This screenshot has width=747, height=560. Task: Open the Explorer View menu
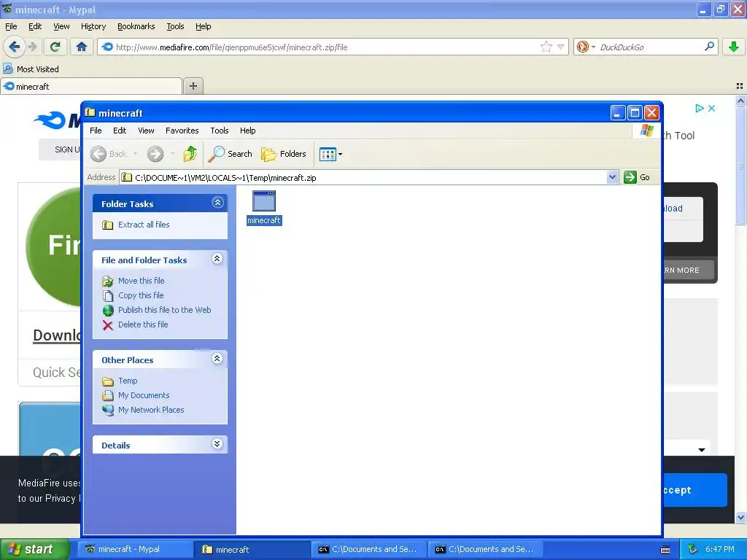click(x=146, y=131)
